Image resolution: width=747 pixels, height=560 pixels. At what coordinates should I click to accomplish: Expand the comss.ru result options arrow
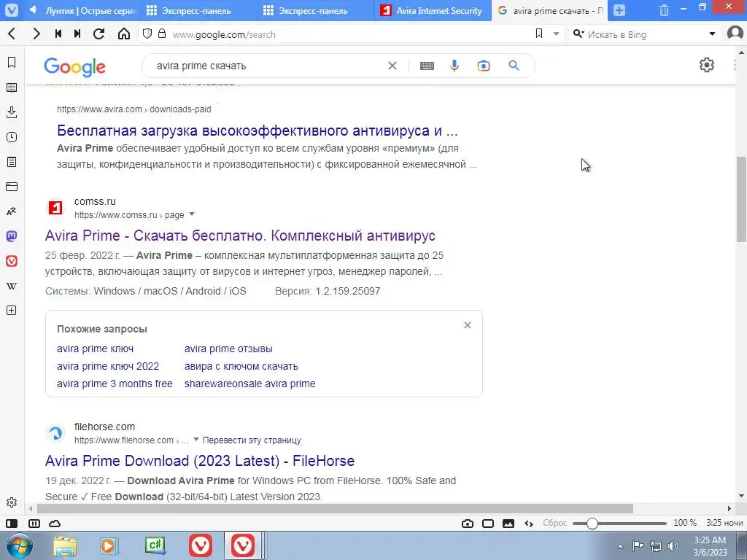[192, 214]
